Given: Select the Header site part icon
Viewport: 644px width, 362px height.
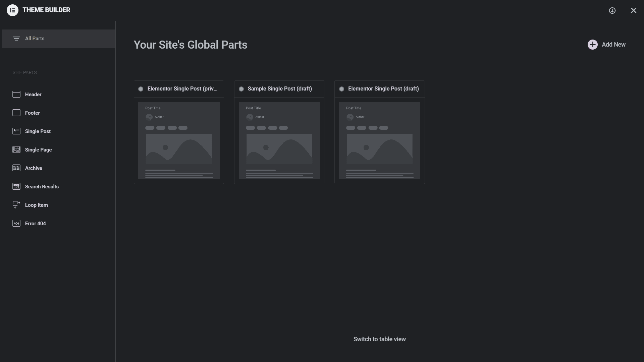Looking at the screenshot, I should tap(17, 94).
